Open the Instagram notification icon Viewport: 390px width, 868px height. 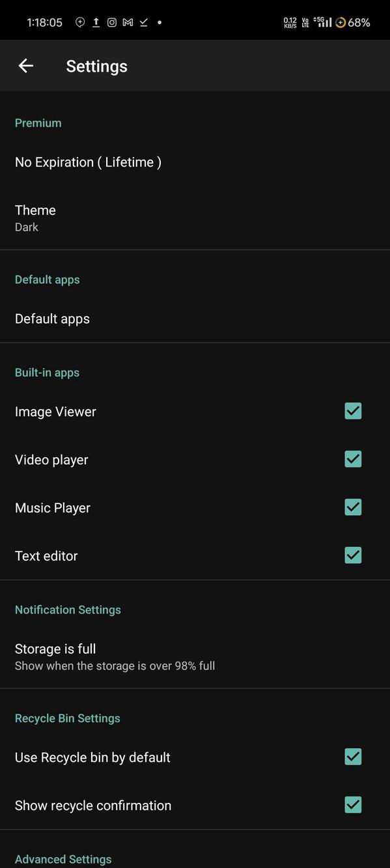click(111, 21)
